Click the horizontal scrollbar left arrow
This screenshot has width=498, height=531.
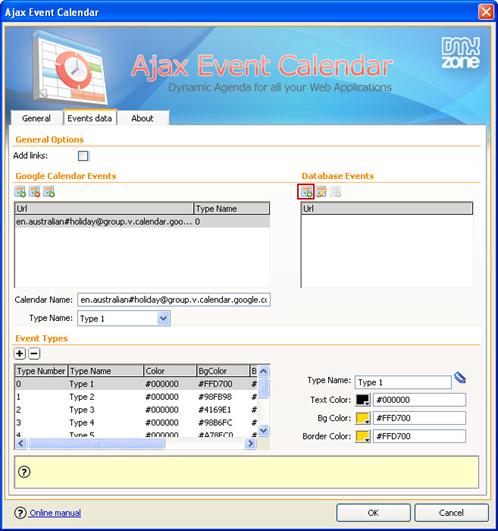click(21, 443)
